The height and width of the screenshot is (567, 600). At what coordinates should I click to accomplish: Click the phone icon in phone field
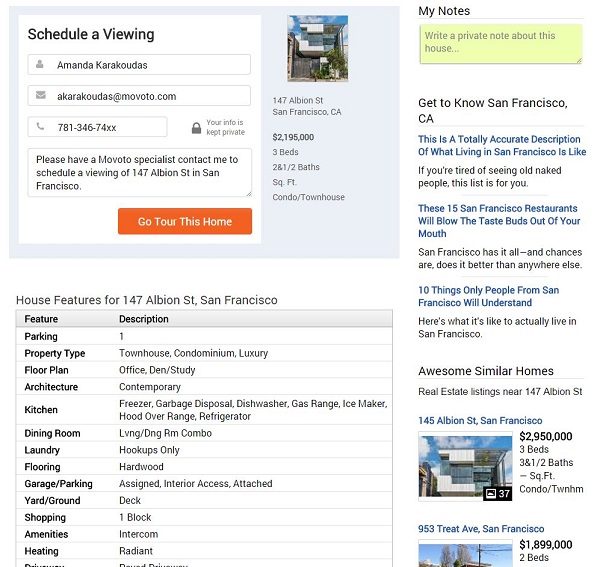(x=40, y=126)
